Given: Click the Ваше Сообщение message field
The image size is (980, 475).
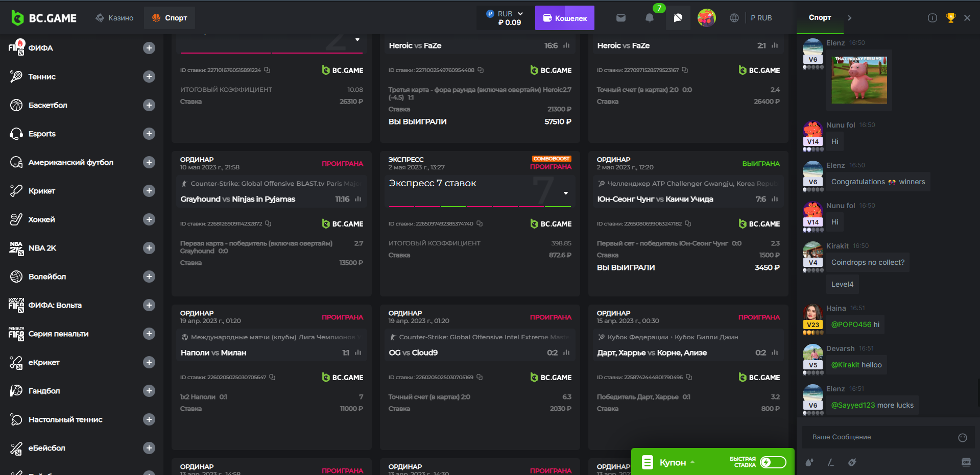Looking at the screenshot, I should pyautogui.click(x=888, y=437).
